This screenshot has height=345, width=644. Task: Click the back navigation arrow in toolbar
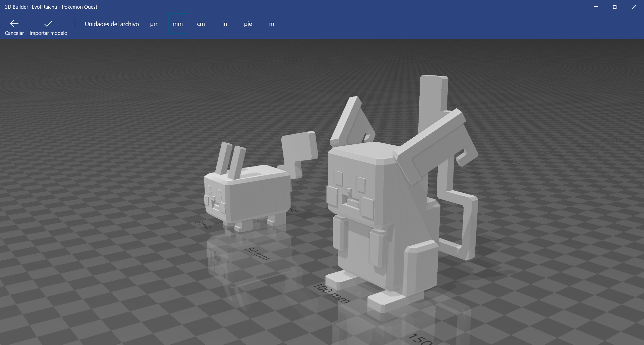tap(14, 23)
